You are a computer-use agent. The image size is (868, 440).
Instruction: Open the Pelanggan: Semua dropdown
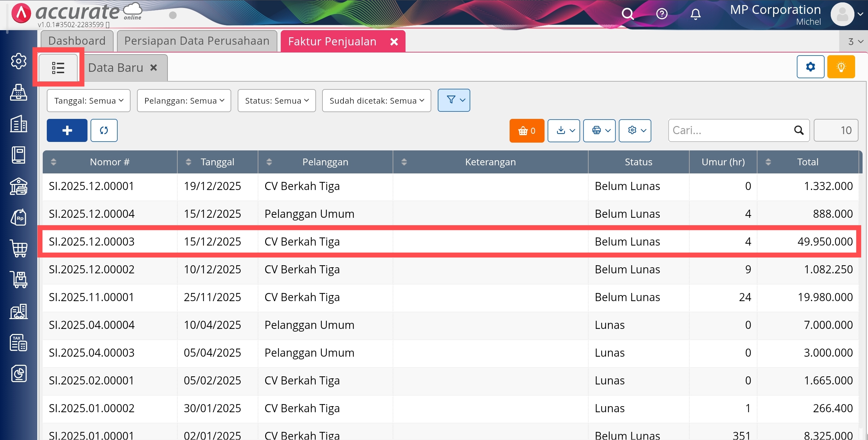pyautogui.click(x=184, y=101)
